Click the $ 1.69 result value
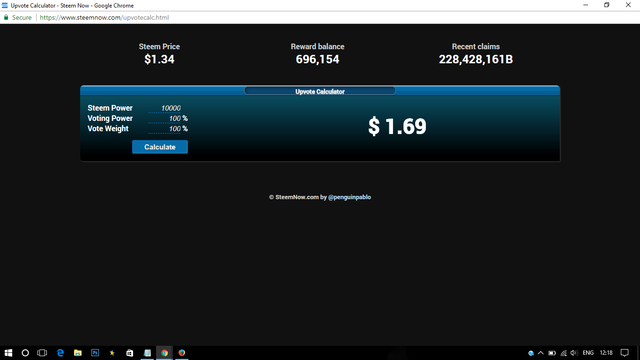The width and height of the screenshot is (640, 360). click(397, 126)
